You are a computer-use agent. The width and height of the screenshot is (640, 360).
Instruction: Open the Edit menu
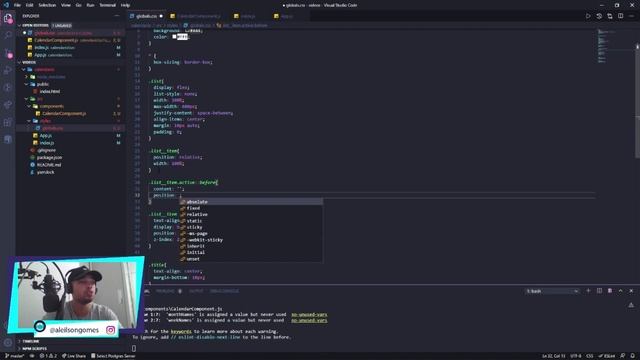[x=29, y=5]
